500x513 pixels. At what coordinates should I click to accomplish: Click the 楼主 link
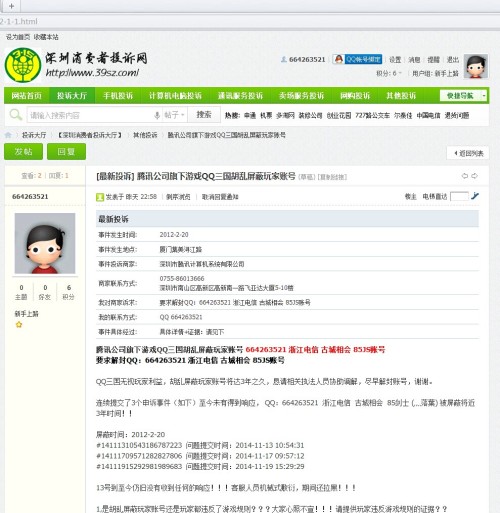pyautogui.click(x=410, y=196)
